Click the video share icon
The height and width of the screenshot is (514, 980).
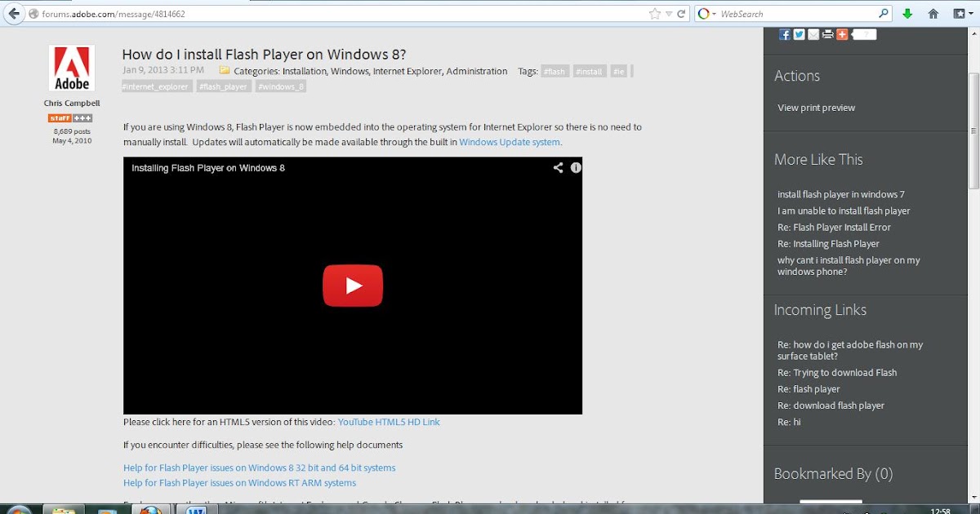558,167
